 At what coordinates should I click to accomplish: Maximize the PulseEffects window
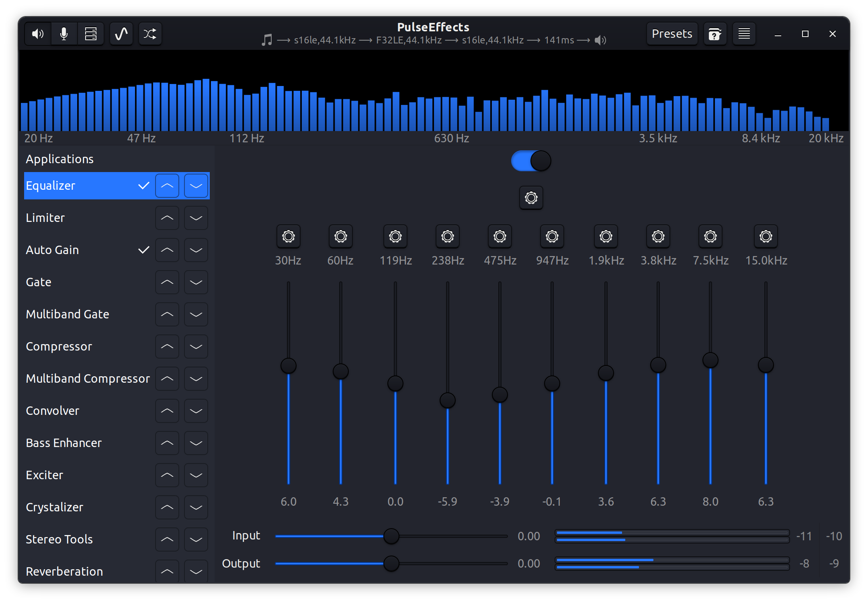[x=805, y=34]
